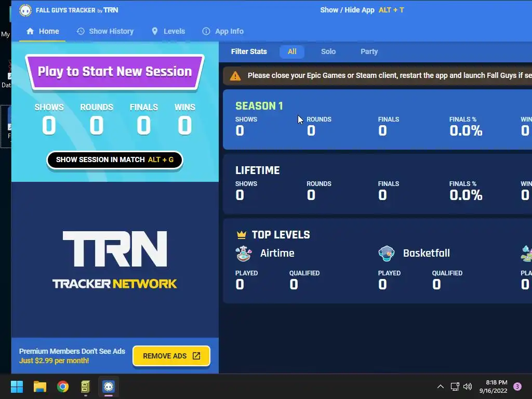Filter stats by Party
The height and width of the screenshot is (399, 532).
[x=369, y=51]
